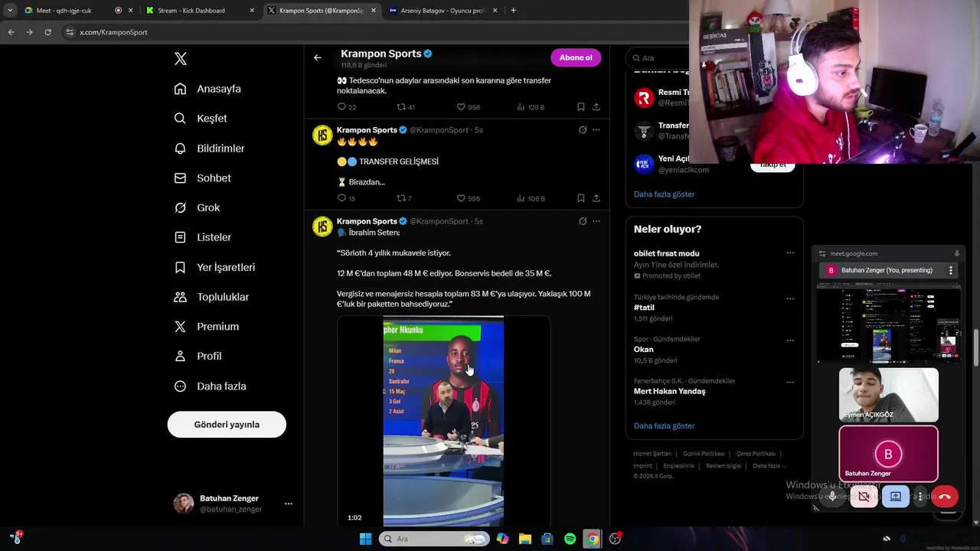980x551 pixels.
Task: Open more options on İbrahim Seten tweet
Action: 596,221
